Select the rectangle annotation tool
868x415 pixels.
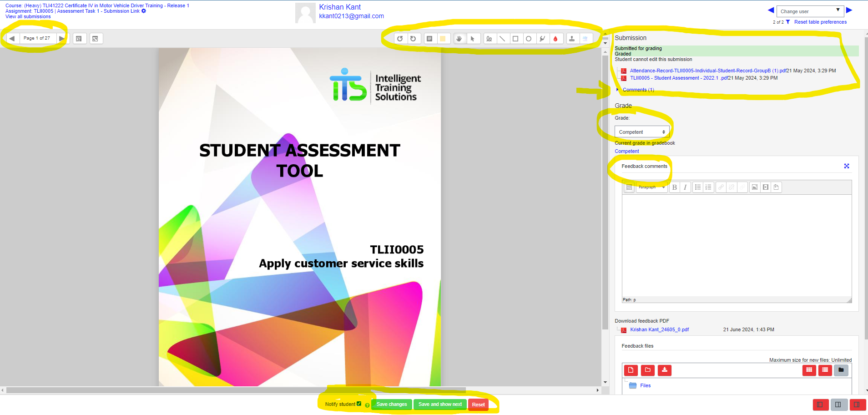515,39
